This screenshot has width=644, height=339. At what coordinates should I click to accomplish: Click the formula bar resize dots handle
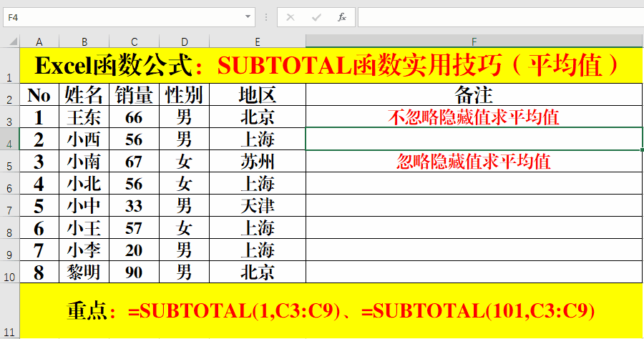point(266,17)
